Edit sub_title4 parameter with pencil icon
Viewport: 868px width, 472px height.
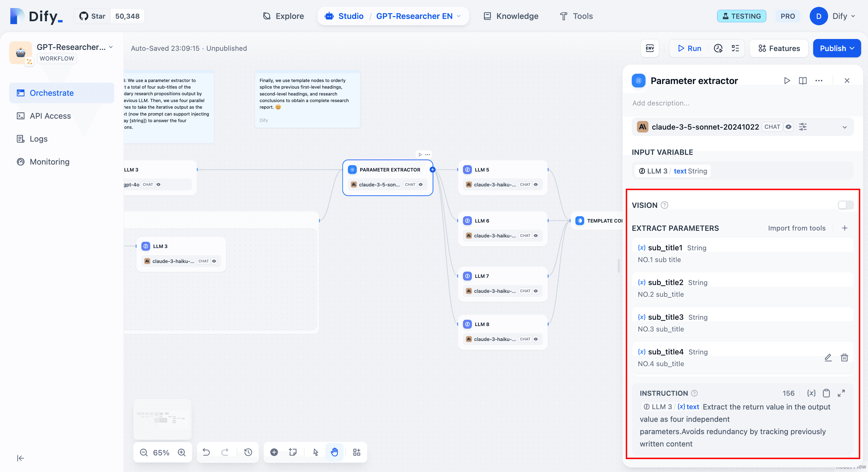(x=828, y=358)
